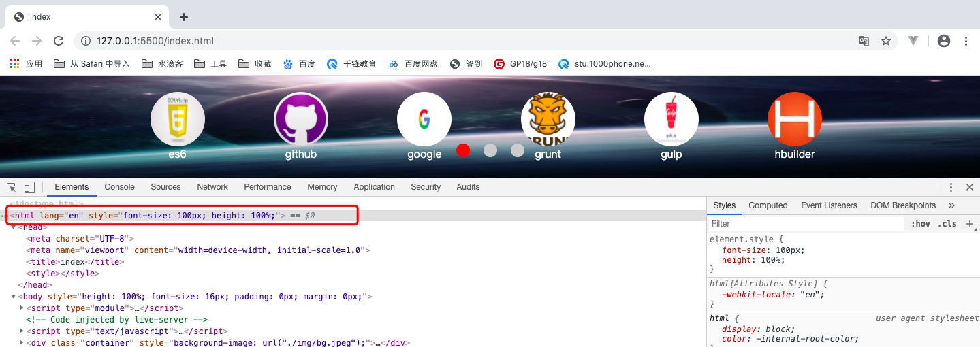Switch to the Security tab
This screenshot has height=347, width=980.
(426, 187)
